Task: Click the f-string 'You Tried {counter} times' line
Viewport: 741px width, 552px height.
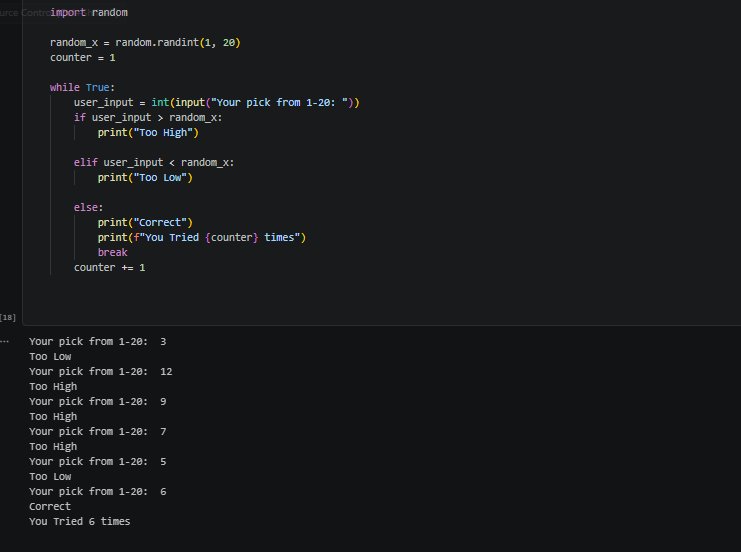Action: click(x=202, y=238)
